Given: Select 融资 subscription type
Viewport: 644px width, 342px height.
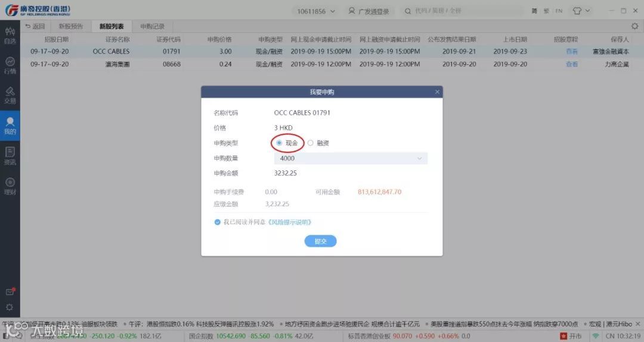Looking at the screenshot, I should 311,143.
